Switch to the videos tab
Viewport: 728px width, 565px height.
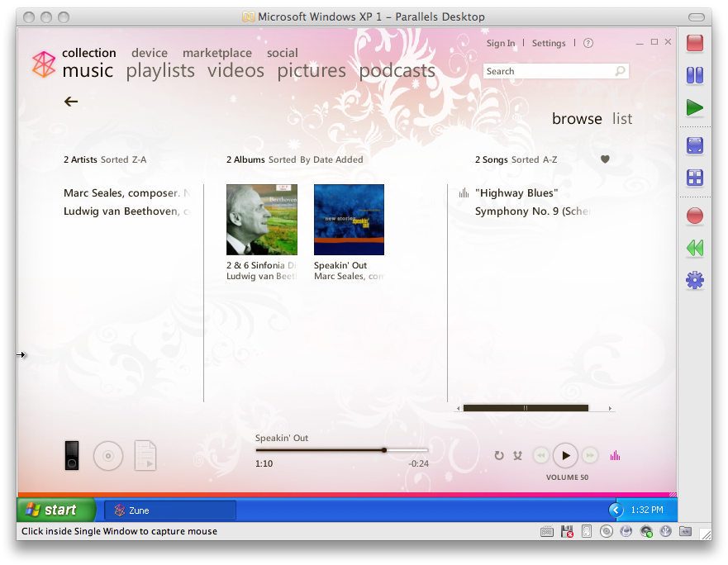tap(236, 70)
